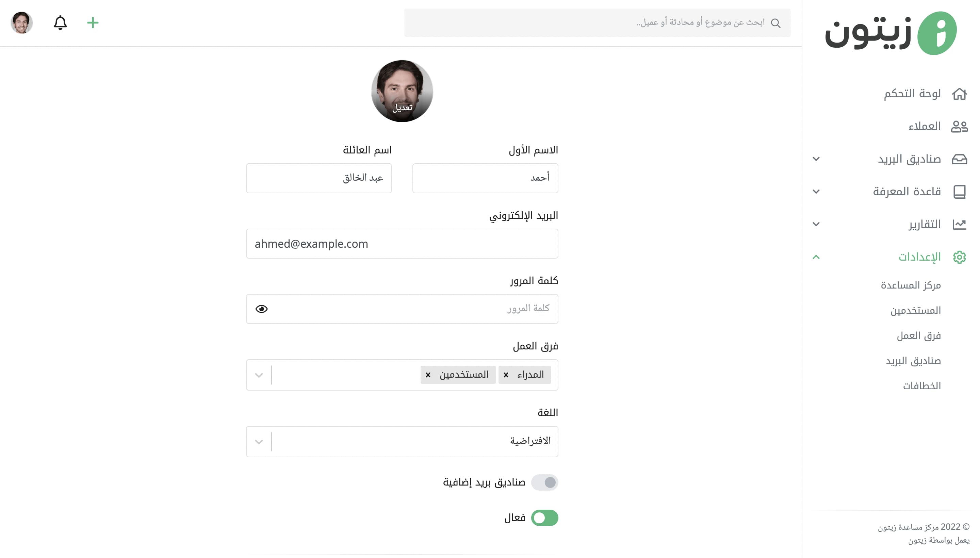Turn off the active (فعال) toggle
980x558 pixels.
point(545,518)
